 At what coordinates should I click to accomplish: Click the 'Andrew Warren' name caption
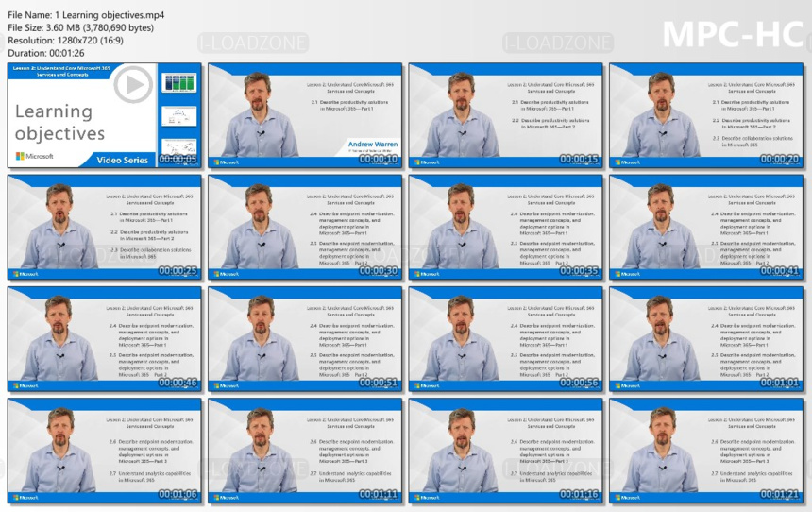click(x=373, y=145)
